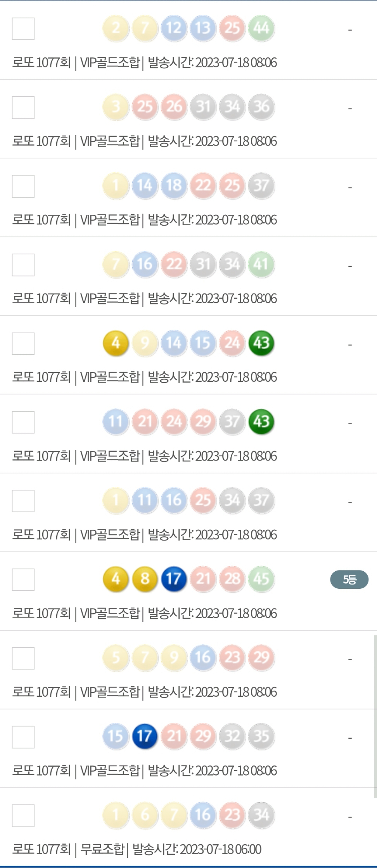Click the 5등 prize rank badge
377x868 pixels.
[349, 579]
